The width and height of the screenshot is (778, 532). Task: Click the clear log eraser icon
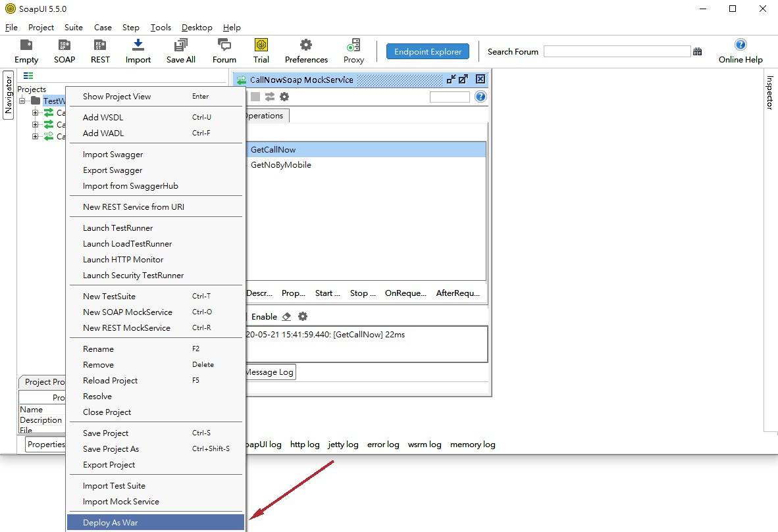point(286,316)
